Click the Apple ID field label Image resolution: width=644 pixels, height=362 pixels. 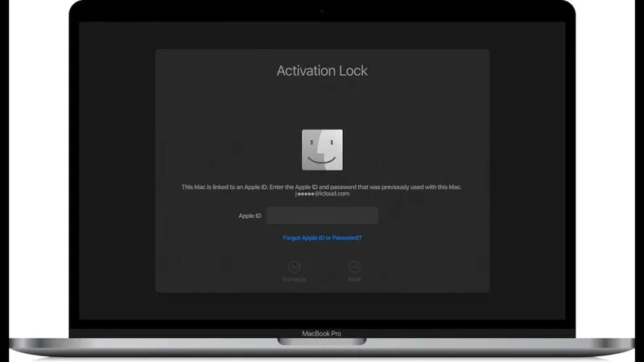pyautogui.click(x=250, y=216)
